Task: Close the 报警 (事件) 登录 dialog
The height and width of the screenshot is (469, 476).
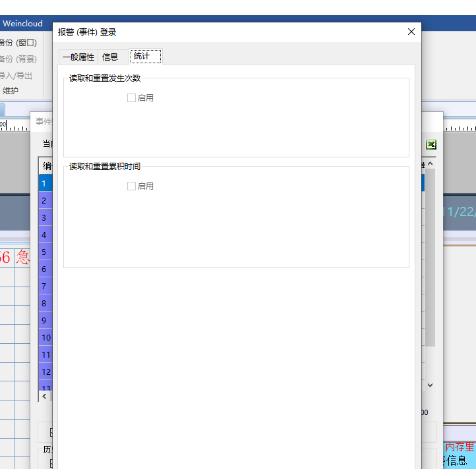Action: pos(411,32)
